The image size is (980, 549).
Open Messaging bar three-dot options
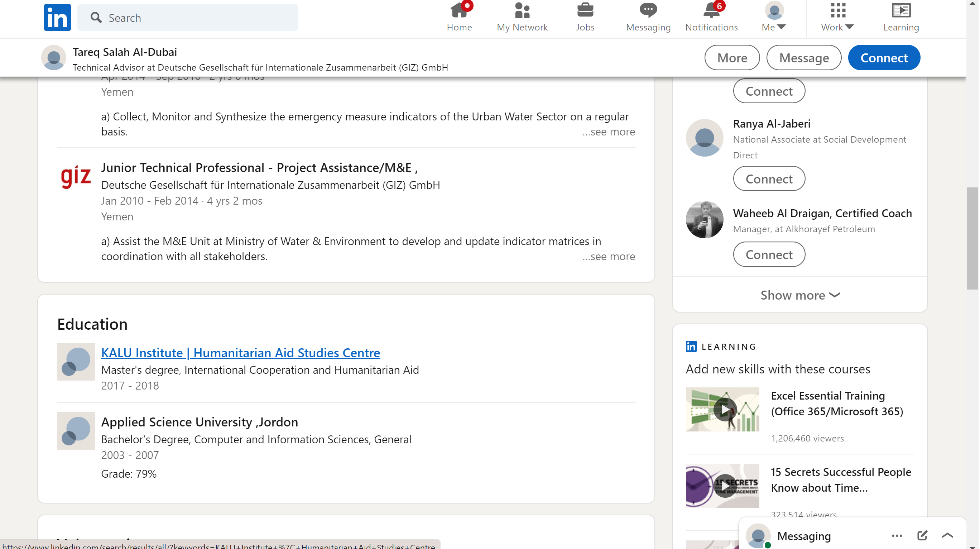click(897, 535)
